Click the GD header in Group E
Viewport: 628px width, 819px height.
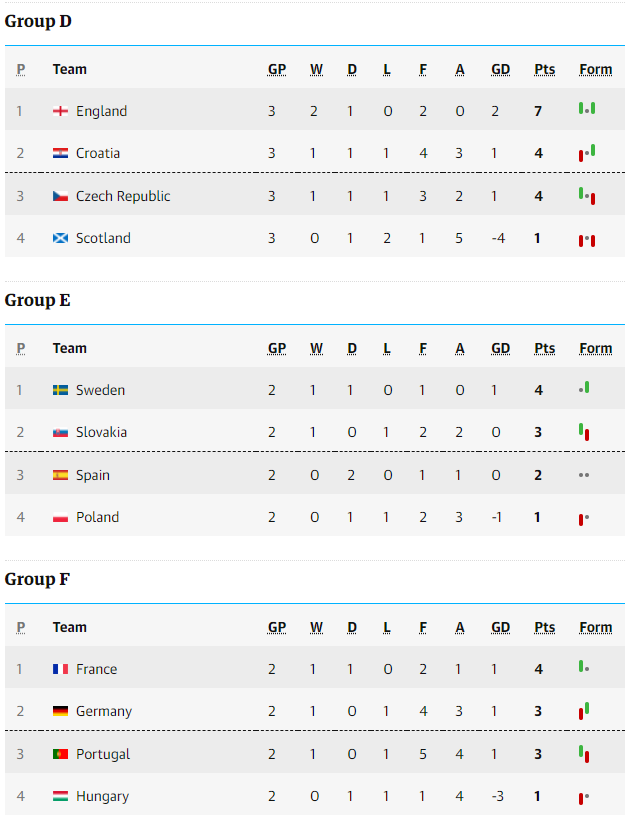pyautogui.click(x=501, y=348)
